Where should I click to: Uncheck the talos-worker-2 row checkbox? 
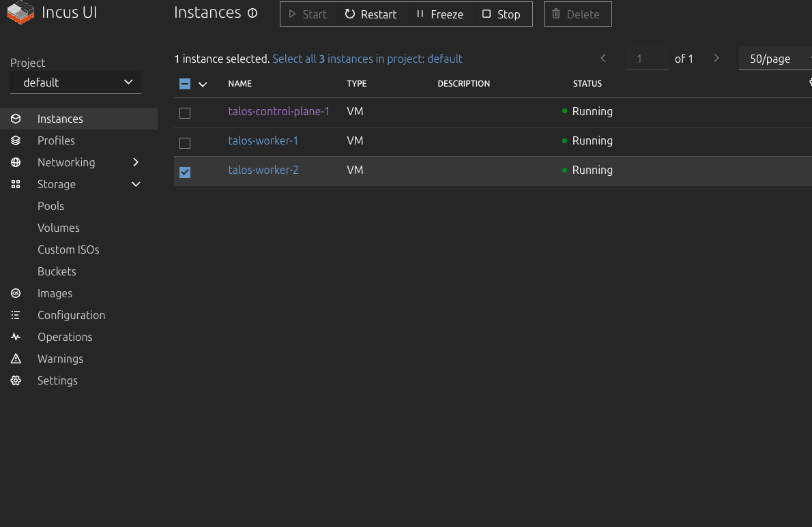coord(185,172)
